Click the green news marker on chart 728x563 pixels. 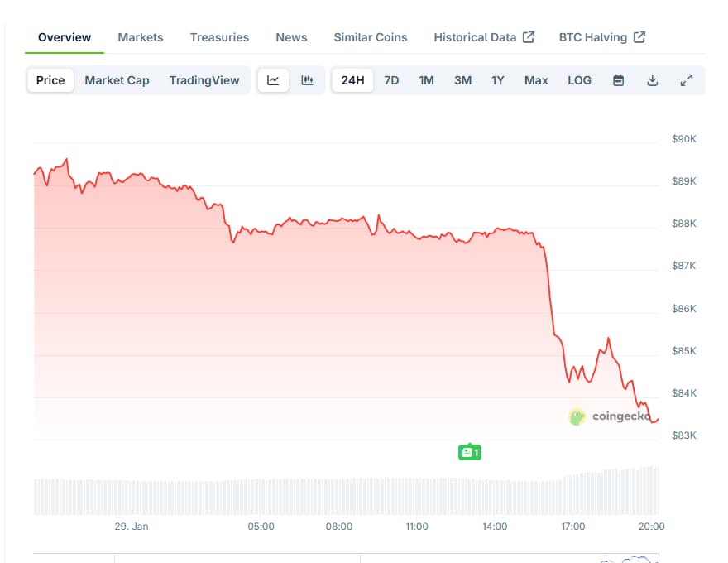[x=469, y=452]
